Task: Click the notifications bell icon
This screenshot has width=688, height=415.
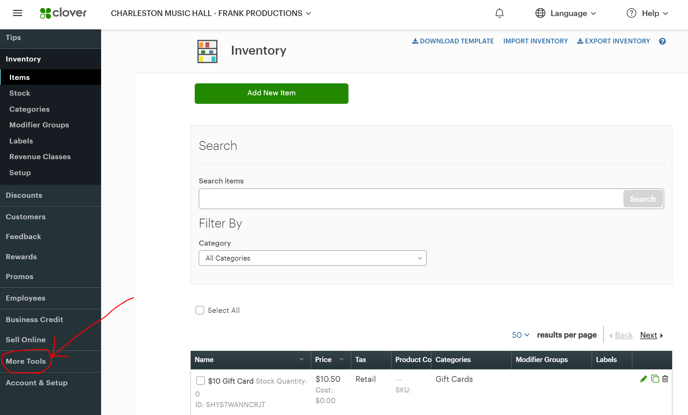Action: [499, 13]
